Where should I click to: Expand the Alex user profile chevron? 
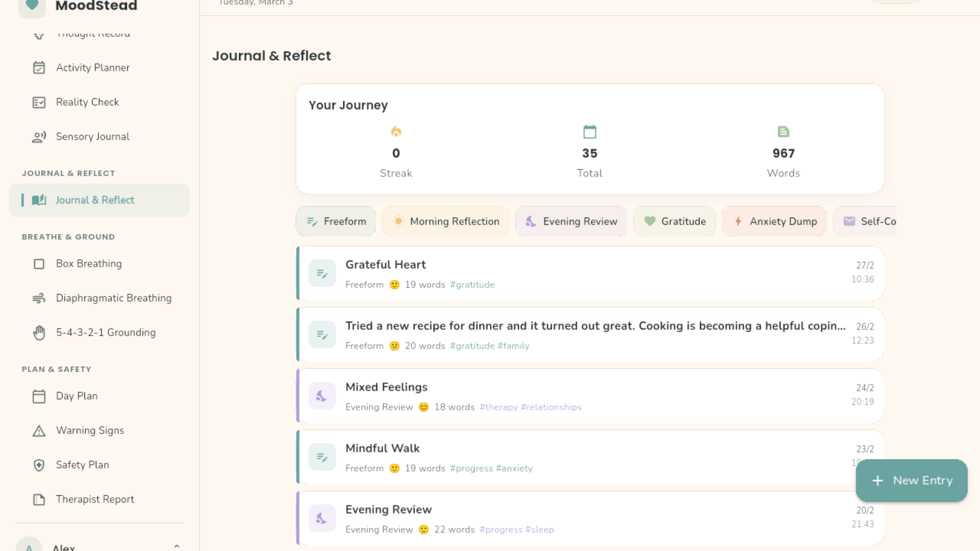177,546
